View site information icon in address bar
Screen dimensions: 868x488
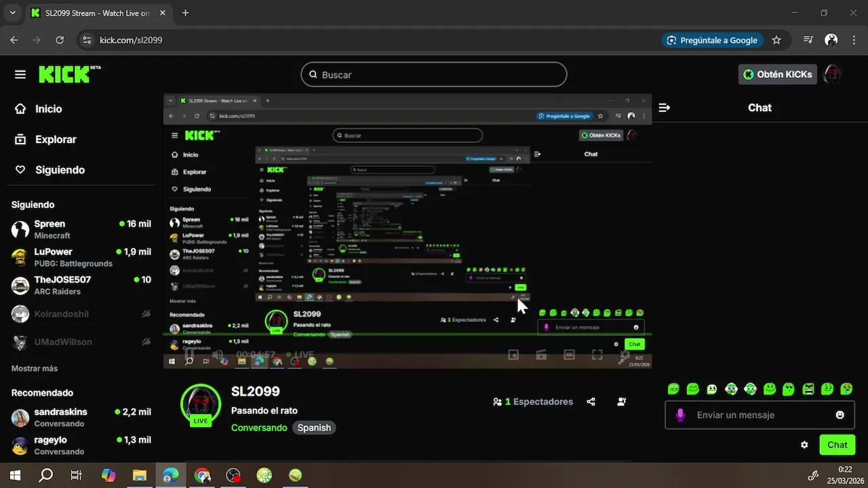[x=87, y=40]
